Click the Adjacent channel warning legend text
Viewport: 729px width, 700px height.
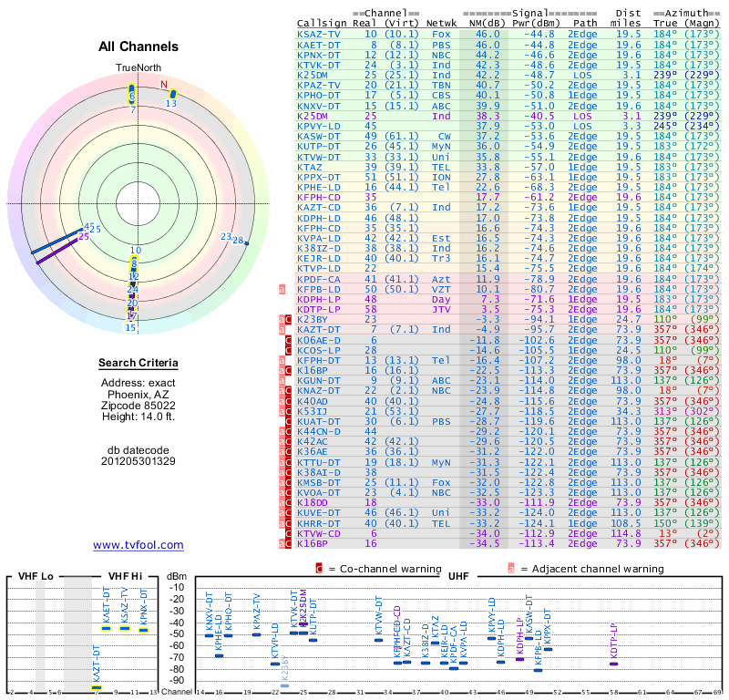tap(598, 569)
